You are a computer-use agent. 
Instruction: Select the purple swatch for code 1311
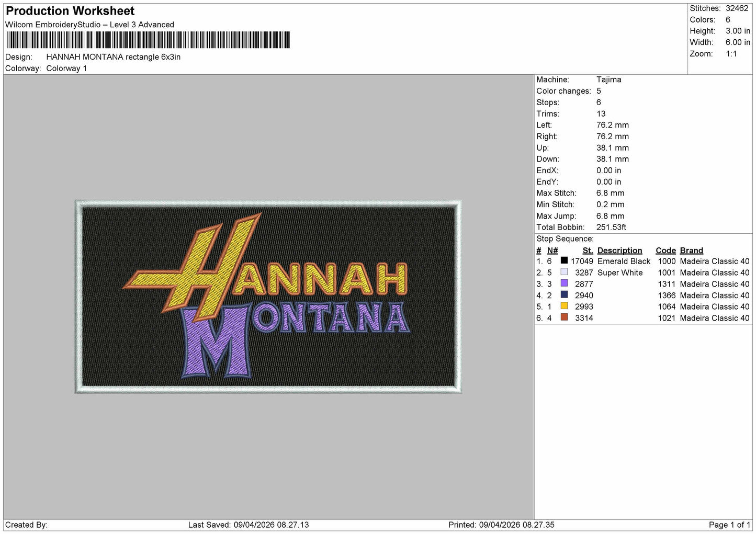point(564,283)
